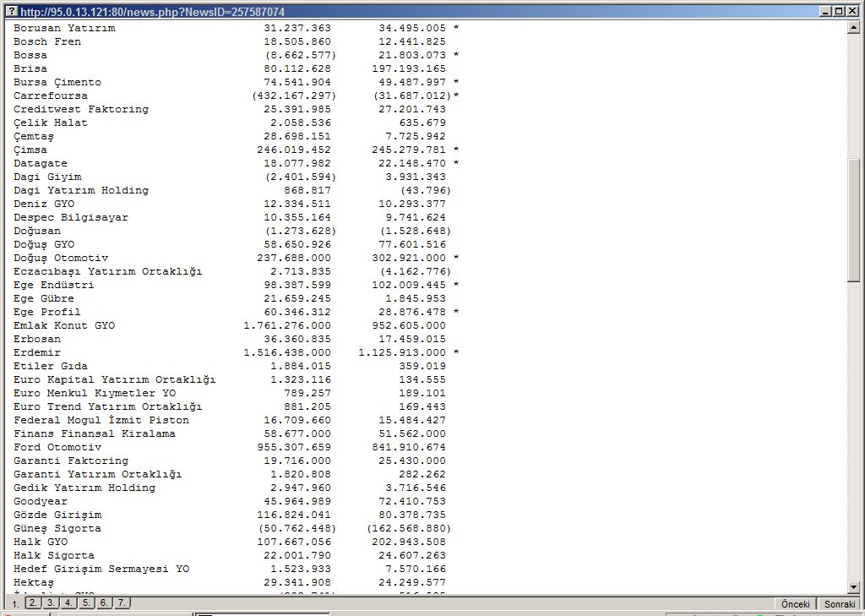Click the scroll up arrow
Screen dimensions: 865x616
point(854,27)
